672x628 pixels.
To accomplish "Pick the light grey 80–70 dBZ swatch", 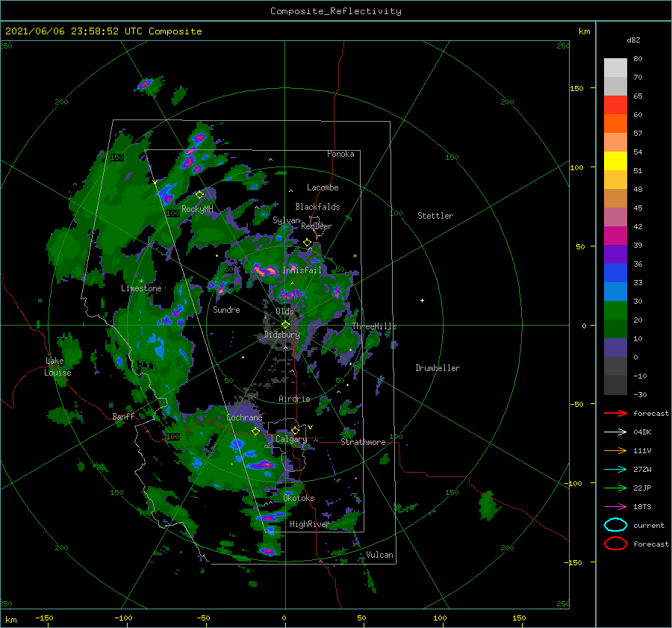I will pos(615,68).
